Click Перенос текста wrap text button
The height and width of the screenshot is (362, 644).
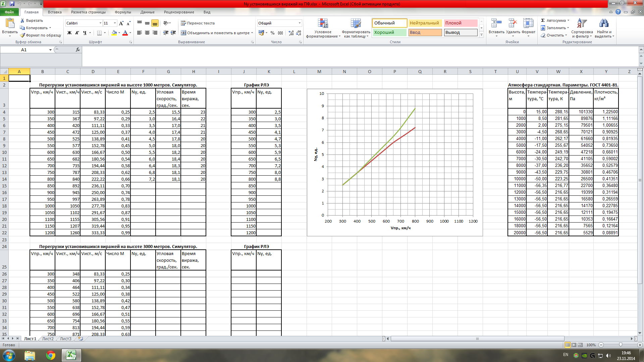pos(198,23)
